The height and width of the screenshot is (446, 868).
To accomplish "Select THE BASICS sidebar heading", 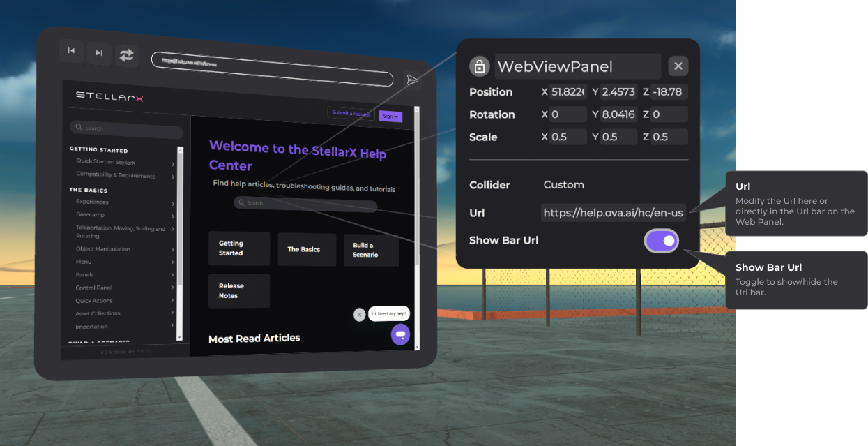I will [88, 190].
